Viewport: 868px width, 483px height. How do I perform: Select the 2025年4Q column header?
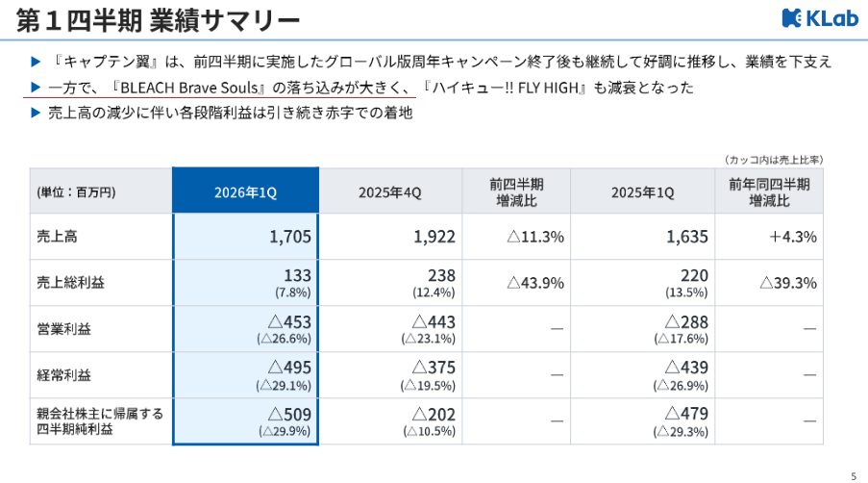(390, 191)
